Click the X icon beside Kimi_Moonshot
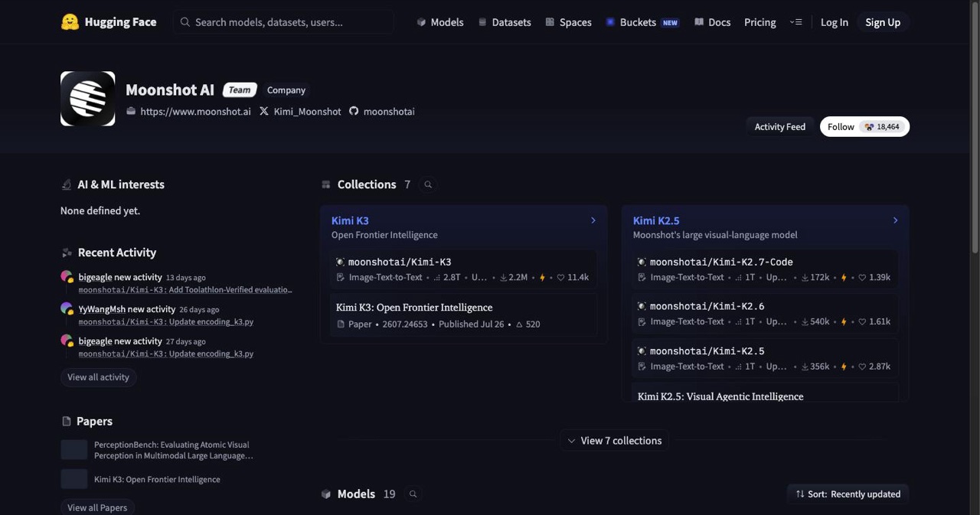The height and width of the screenshot is (515, 980). [264, 111]
